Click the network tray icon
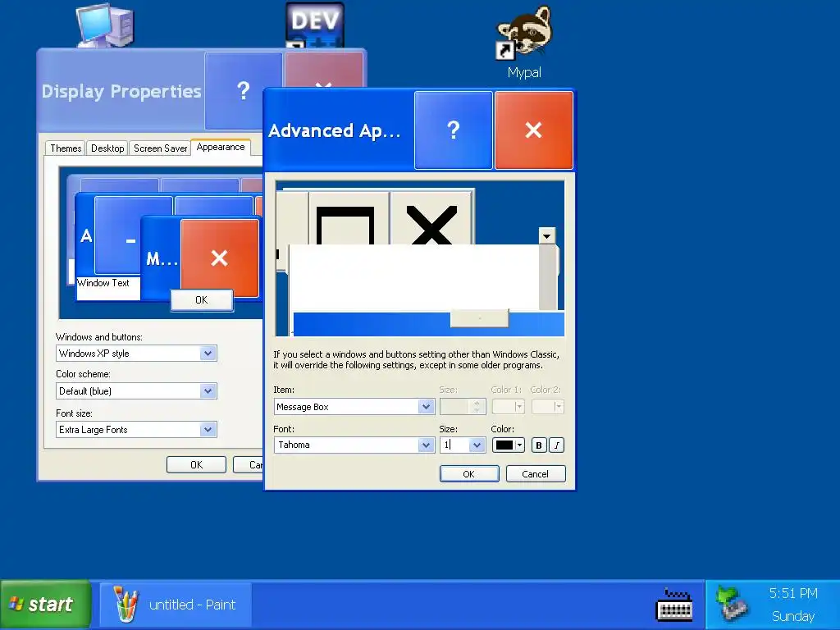Viewport: 840px width, 630px height. coord(731,603)
